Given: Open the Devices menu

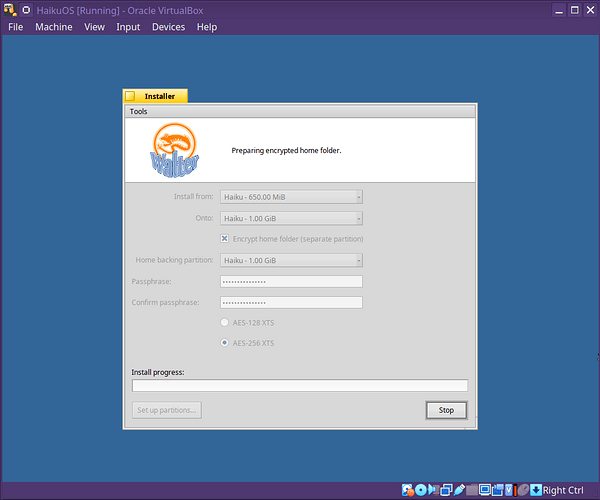Looking at the screenshot, I should (168, 27).
